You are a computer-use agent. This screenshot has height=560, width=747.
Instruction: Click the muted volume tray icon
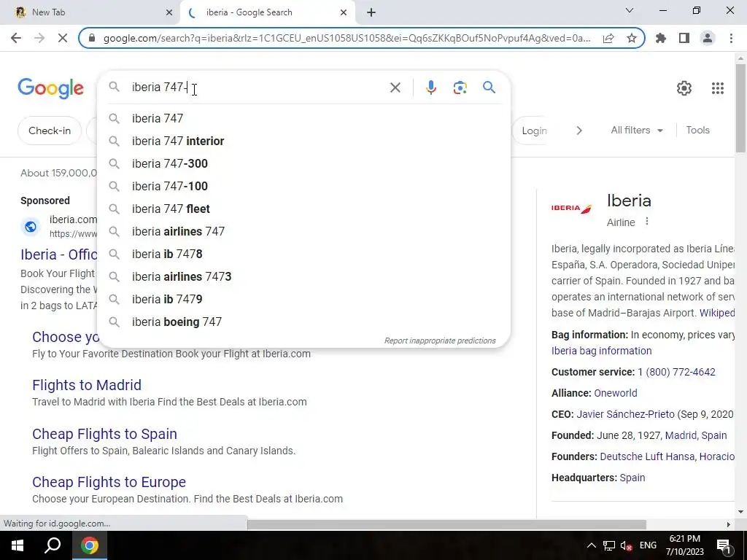[x=627, y=545]
